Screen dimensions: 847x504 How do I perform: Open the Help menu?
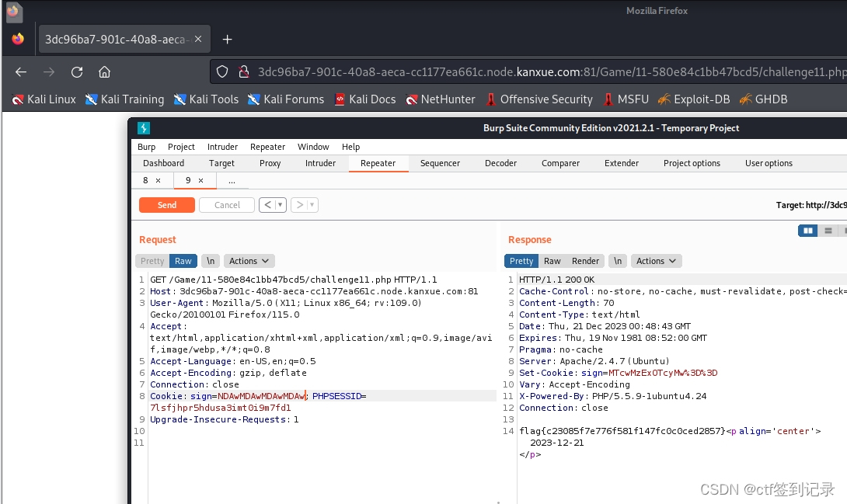(x=350, y=147)
